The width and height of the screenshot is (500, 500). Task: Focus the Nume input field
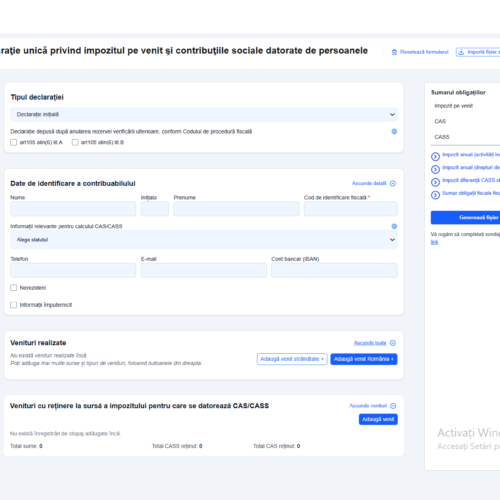click(x=73, y=209)
